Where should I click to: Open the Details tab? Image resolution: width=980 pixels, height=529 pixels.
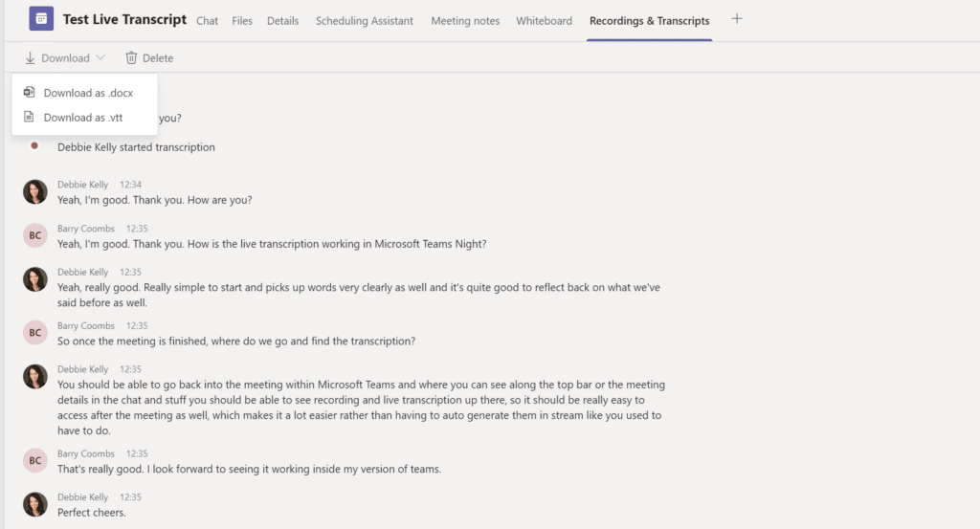coord(282,21)
